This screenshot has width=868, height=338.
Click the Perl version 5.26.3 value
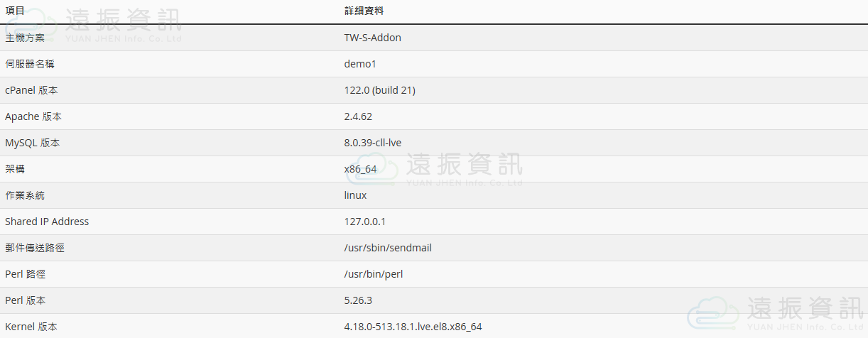click(358, 300)
